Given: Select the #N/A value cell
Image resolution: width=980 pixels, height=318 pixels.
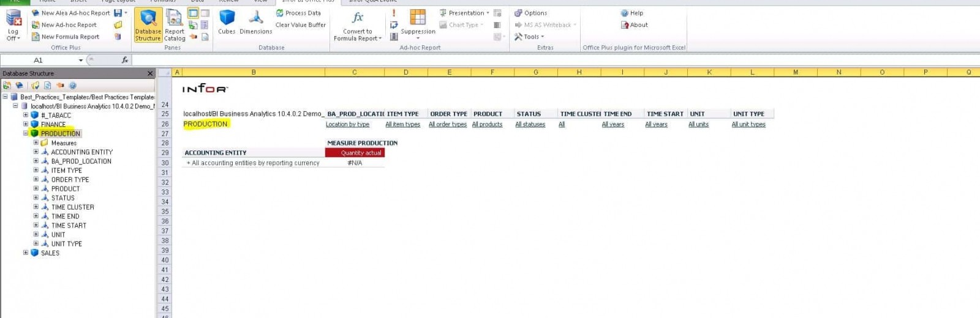Looking at the screenshot, I should click(x=355, y=163).
